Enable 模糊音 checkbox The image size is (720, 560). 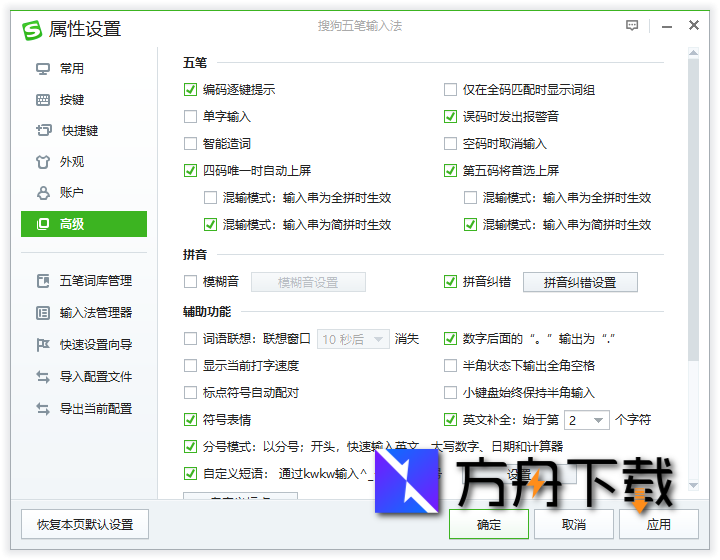pos(191,281)
